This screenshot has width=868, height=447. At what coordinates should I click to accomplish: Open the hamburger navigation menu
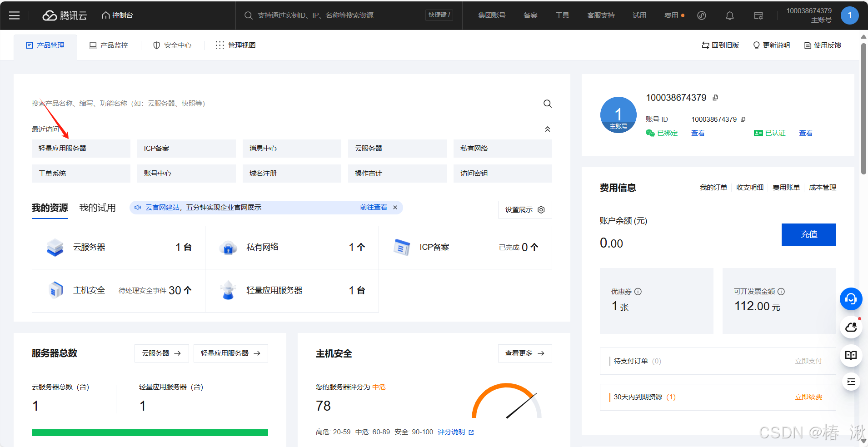(x=15, y=15)
